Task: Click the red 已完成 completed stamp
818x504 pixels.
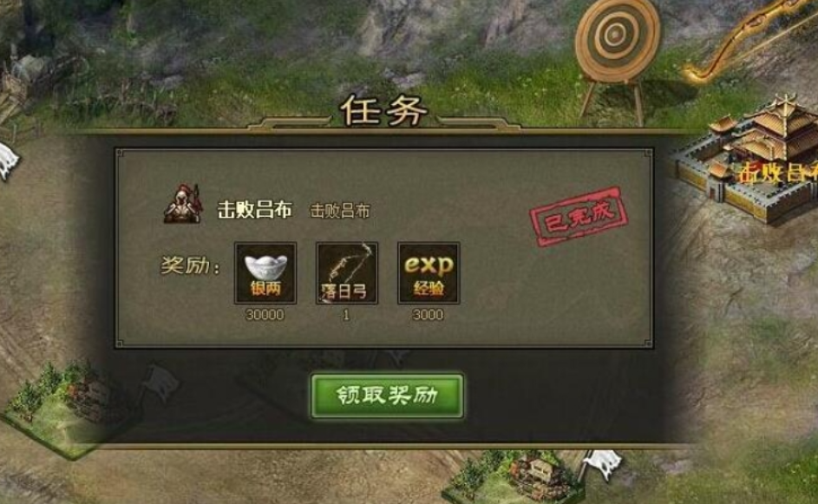Action: pos(579,216)
